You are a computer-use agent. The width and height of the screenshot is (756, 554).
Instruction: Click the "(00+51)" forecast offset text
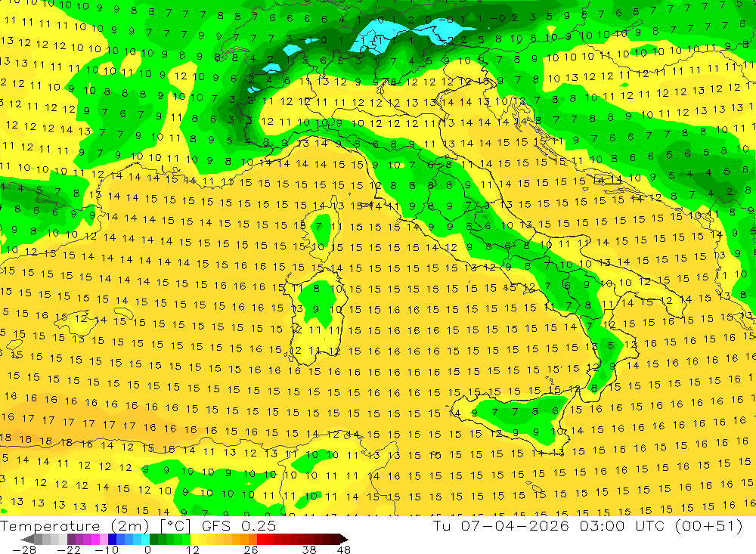[x=708, y=525]
